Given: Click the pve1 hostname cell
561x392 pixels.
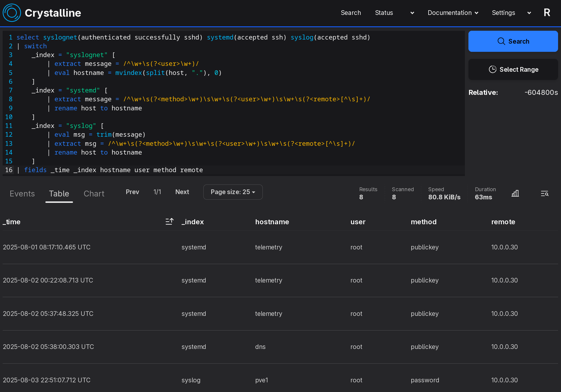Looking at the screenshot, I should [x=262, y=380].
